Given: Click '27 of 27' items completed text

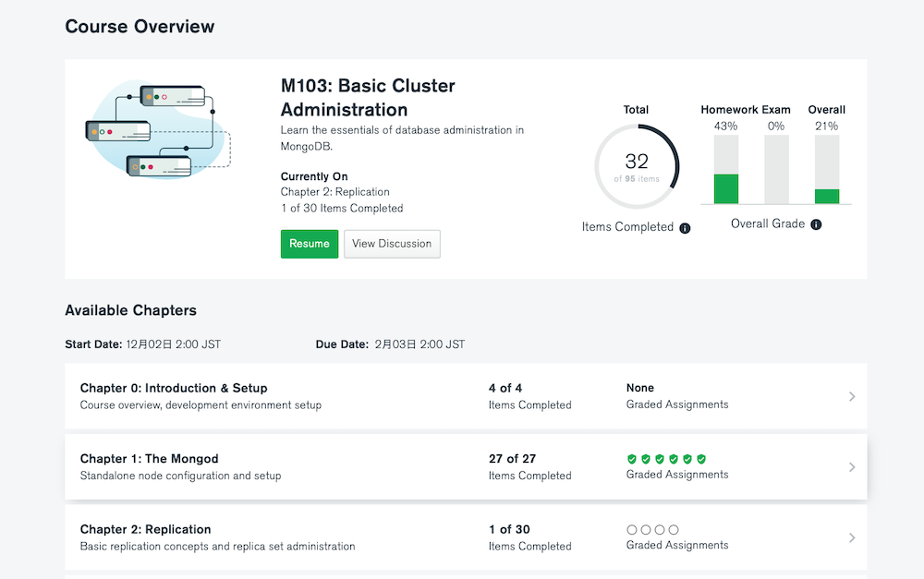Looking at the screenshot, I should pos(512,459).
